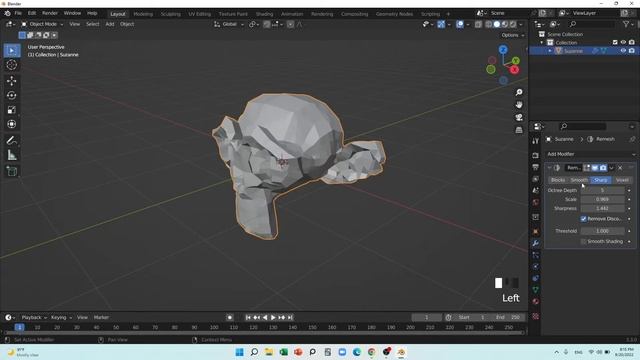Open the Object Data green triangle tab

click(536, 290)
